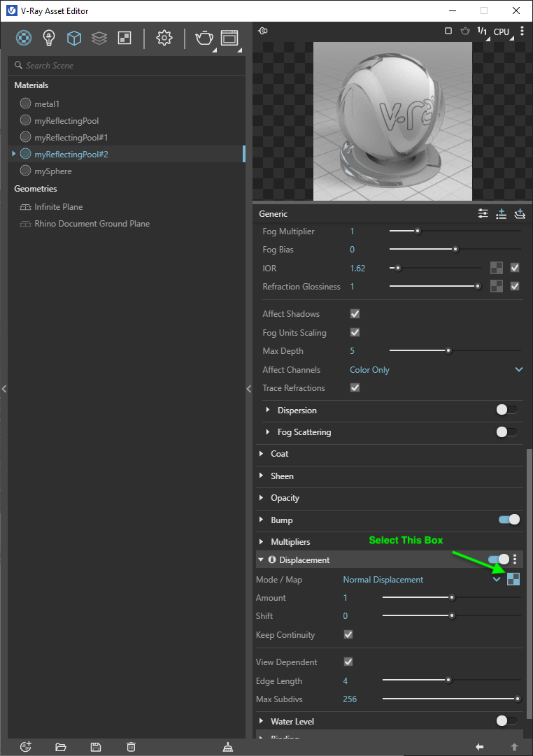Click the square stop preview icon
Screen dimensions: 533x756
448,31
